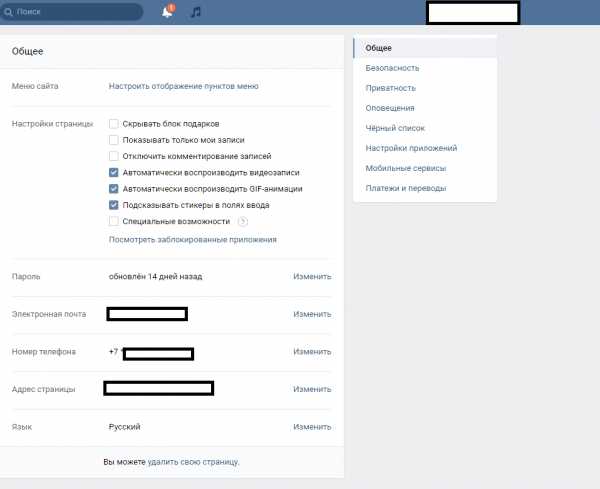Viewport: 600px width, 489px height.
Task: Click the search magnifier icon
Action: pyautogui.click(x=8, y=12)
